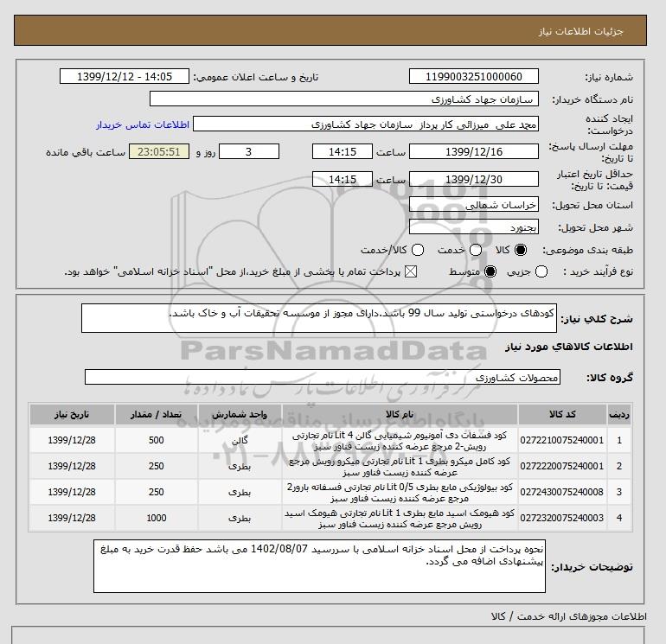Click the row 1 need date 1399/12/28
Image resolution: width=666 pixels, height=644 pixels.
[72, 440]
